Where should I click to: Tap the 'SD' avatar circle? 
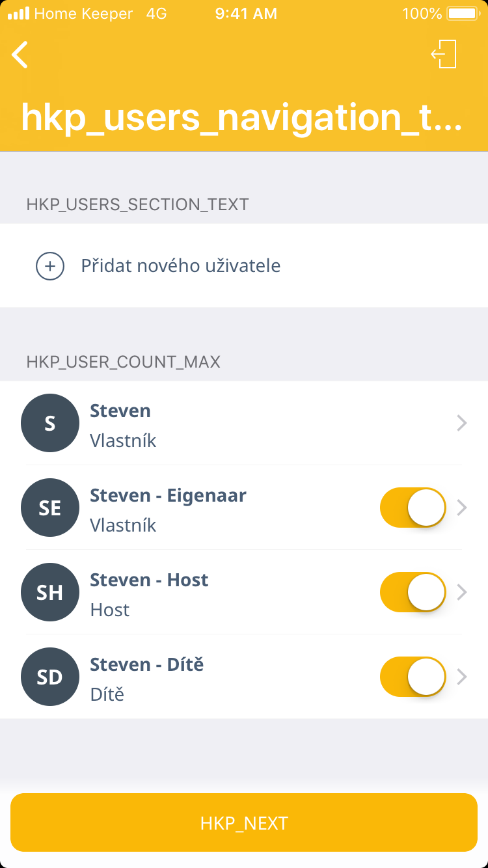pos(50,677)
